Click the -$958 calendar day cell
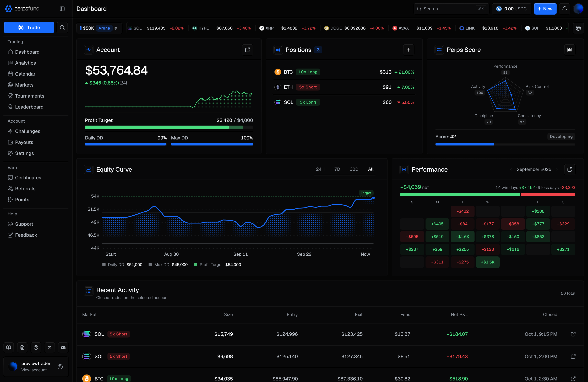The width and height of the screenshot is (588, 382). click(513, 224)
